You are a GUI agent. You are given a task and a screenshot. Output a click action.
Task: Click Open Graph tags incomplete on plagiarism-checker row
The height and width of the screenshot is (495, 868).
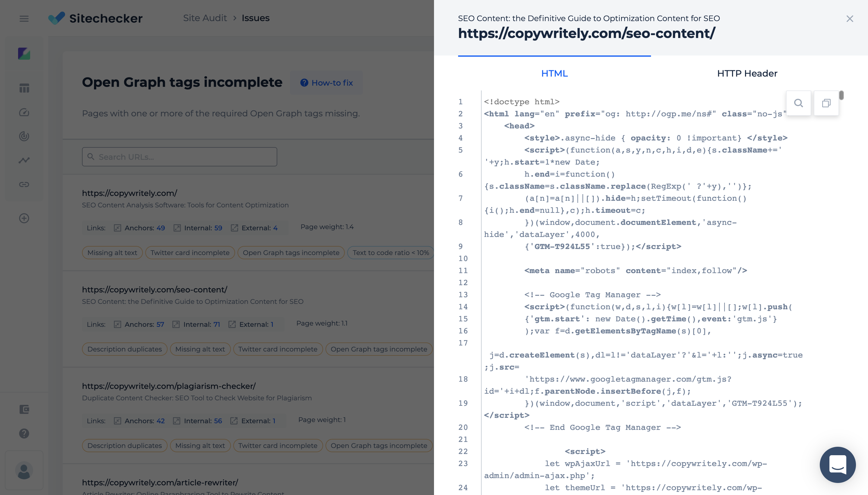click(x=379, y=445)
